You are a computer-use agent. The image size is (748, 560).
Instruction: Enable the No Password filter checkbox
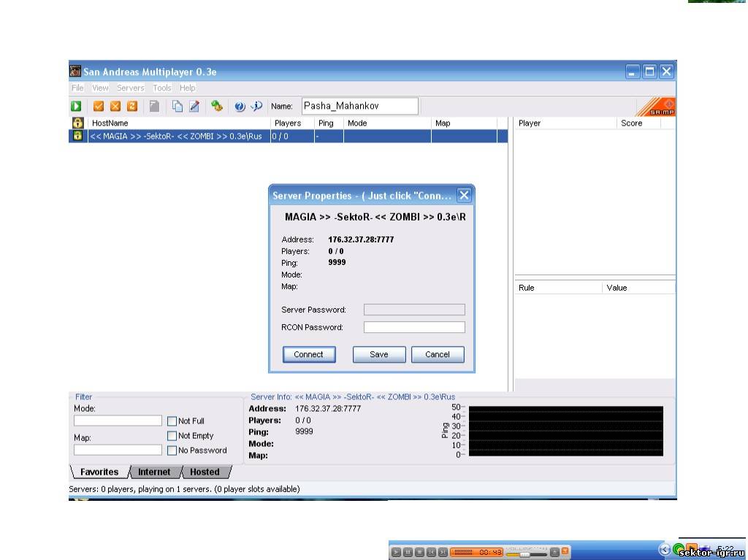172,450
